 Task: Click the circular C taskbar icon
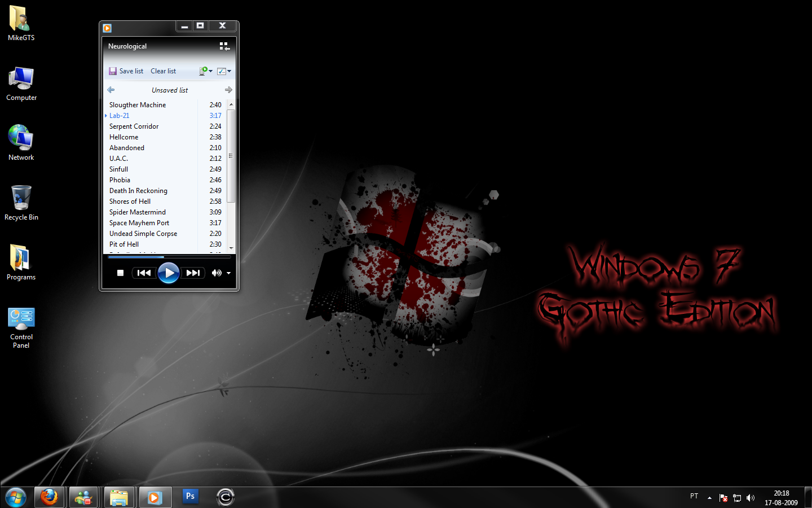coord(225,497)
